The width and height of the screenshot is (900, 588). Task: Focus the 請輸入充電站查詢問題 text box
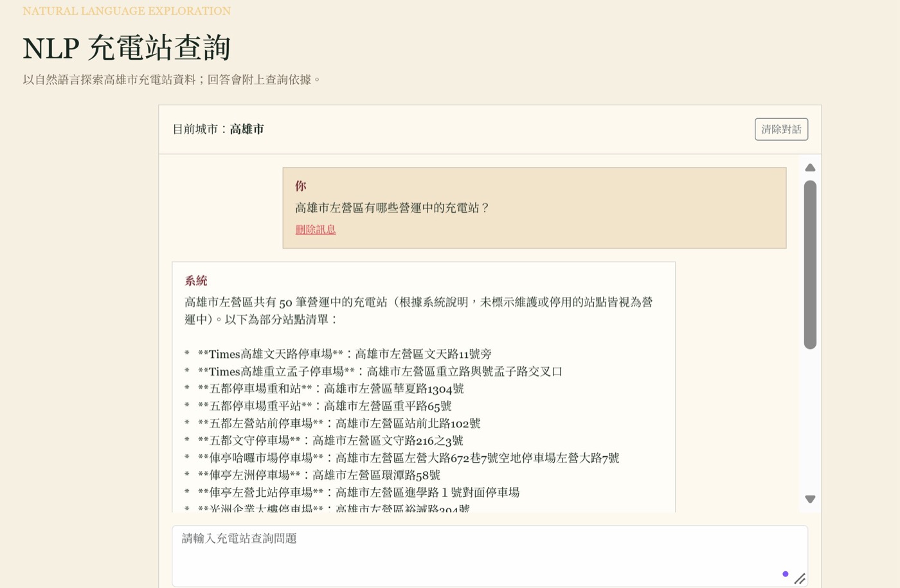point(490,556)
